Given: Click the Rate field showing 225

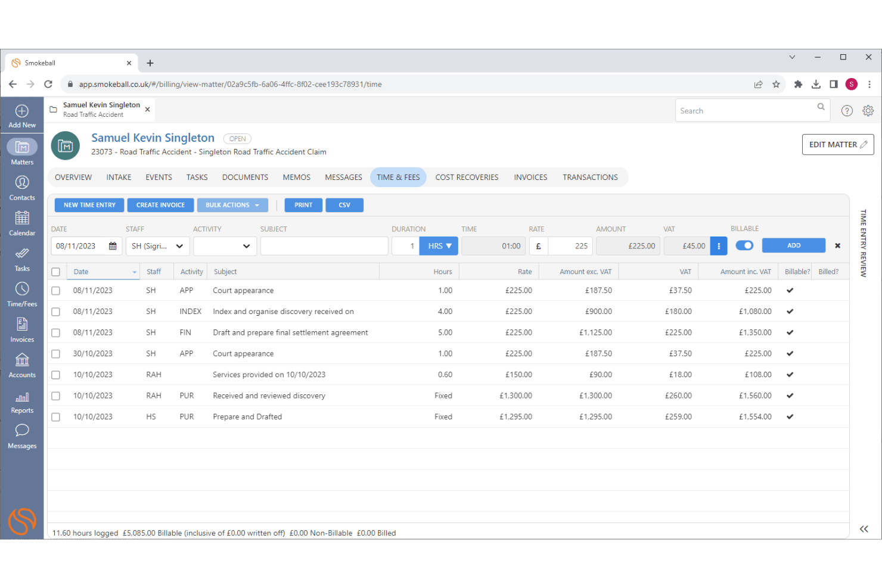Looking at the screenshot, I should (570, 246).
